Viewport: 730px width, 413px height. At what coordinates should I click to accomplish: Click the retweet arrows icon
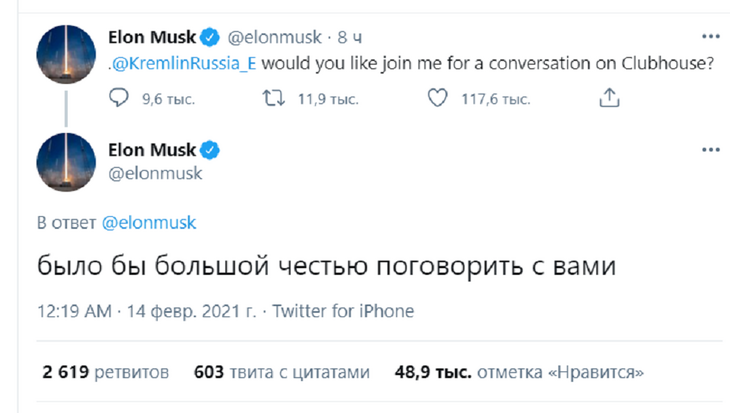coord(271,99)
